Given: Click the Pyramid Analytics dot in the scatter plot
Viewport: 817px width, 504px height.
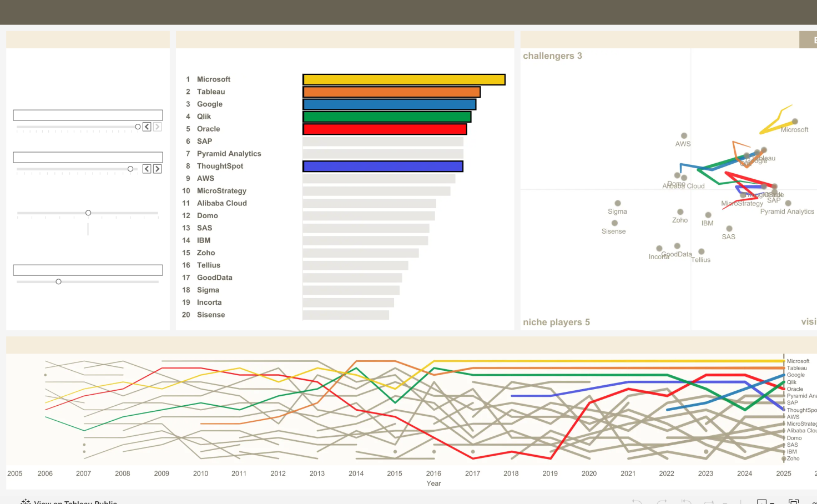Looking at the screenshot, I should point(788,203).
